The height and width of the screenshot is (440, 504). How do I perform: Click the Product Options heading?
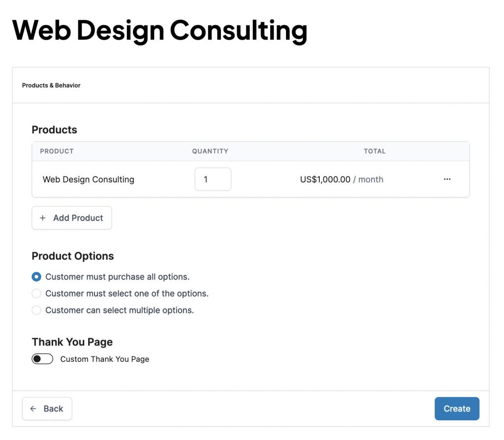pyautogui.click(x=72, y=256)
